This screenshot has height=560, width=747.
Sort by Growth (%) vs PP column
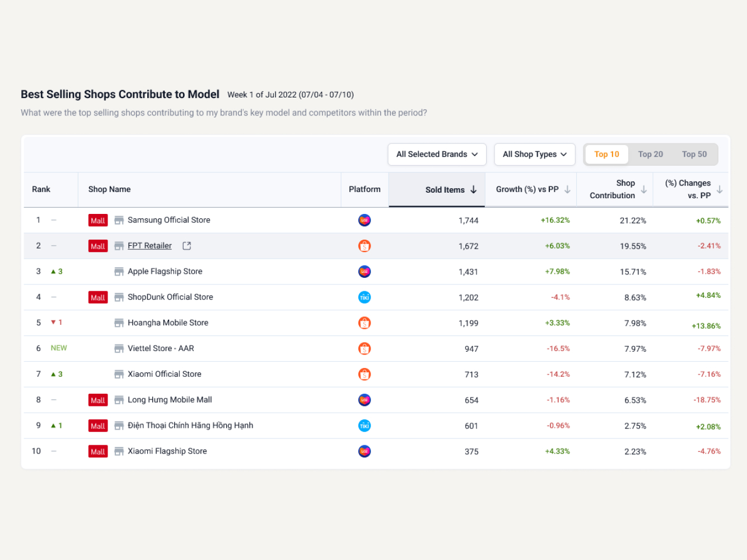pos(567,190)
